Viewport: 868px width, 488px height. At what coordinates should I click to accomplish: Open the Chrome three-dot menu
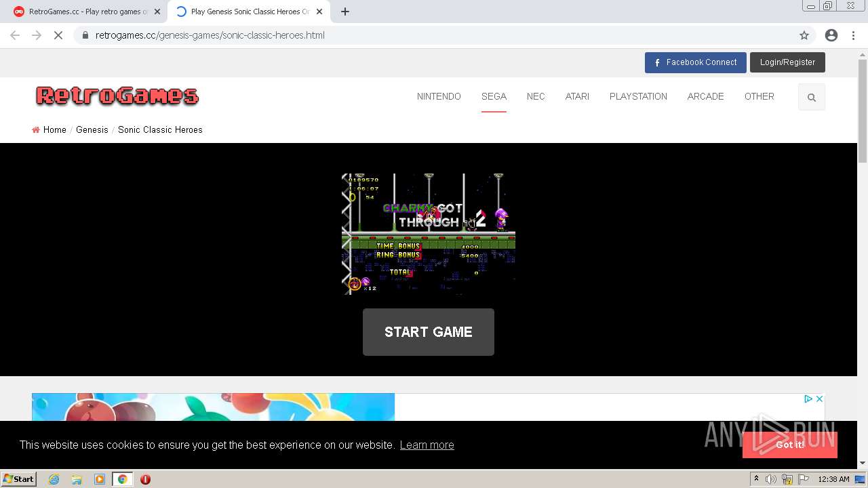[853, 35]
